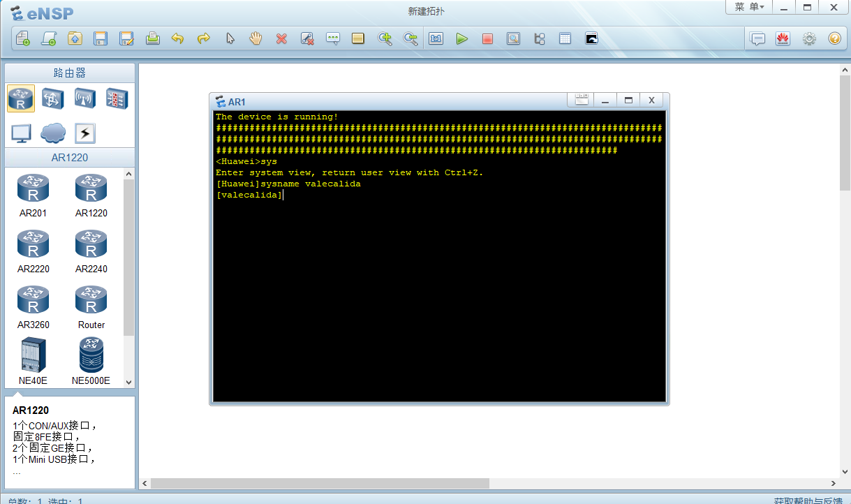Undo the last action
Screen dimensions: 851x504
tap(177, 38)
